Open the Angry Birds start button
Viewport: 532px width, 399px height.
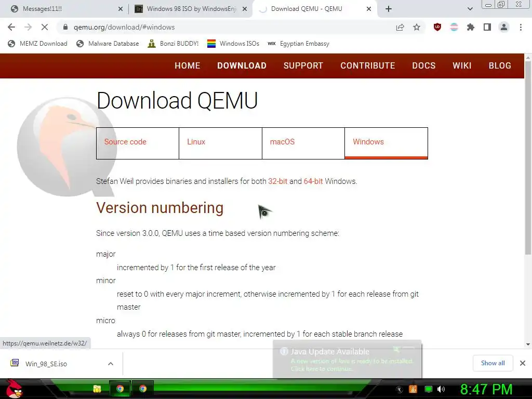pyautogui.click(x=14, y=389)
